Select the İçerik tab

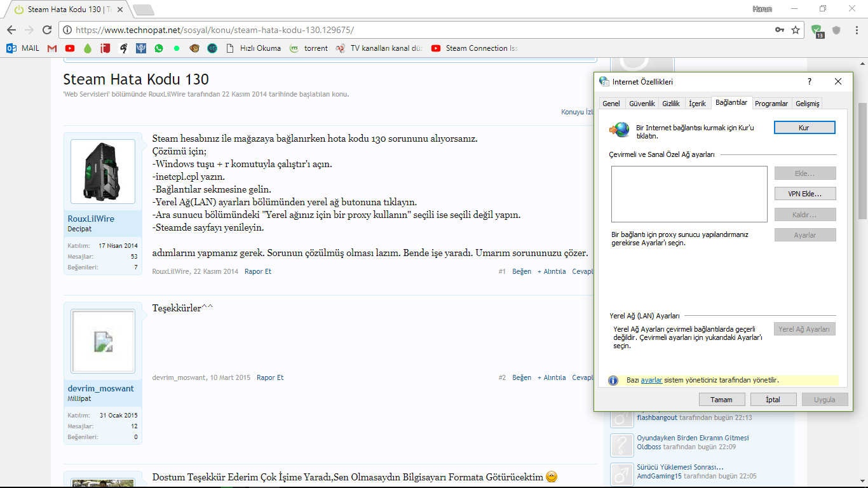tap(698, 104)
